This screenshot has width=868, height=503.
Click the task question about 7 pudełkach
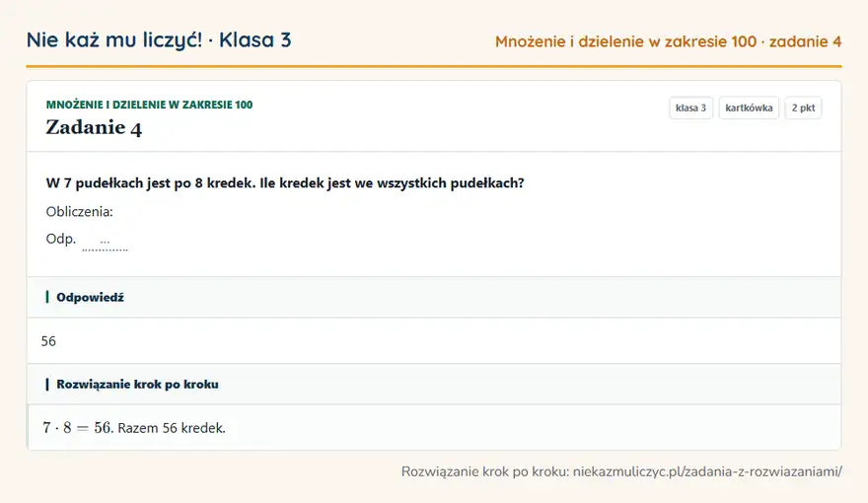(285, 183)
